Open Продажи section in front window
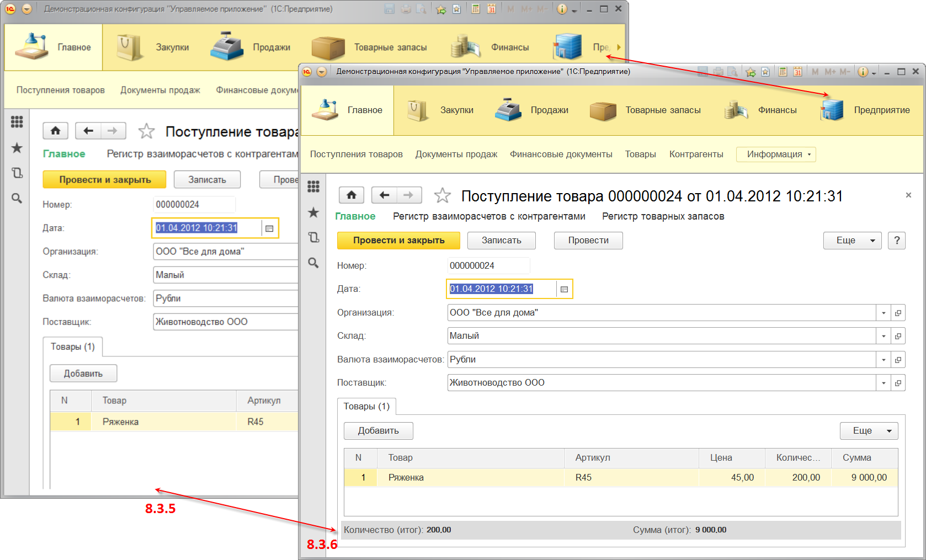Screen dimensions: 926x560 point(531,110)
